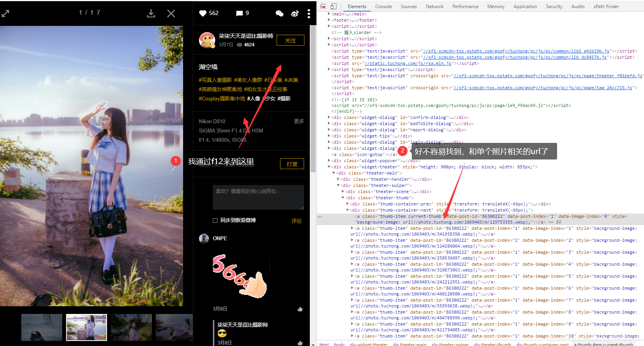Download the current photo
The width and height of the screenshot is (644, 346).
(x=151, y=14)
